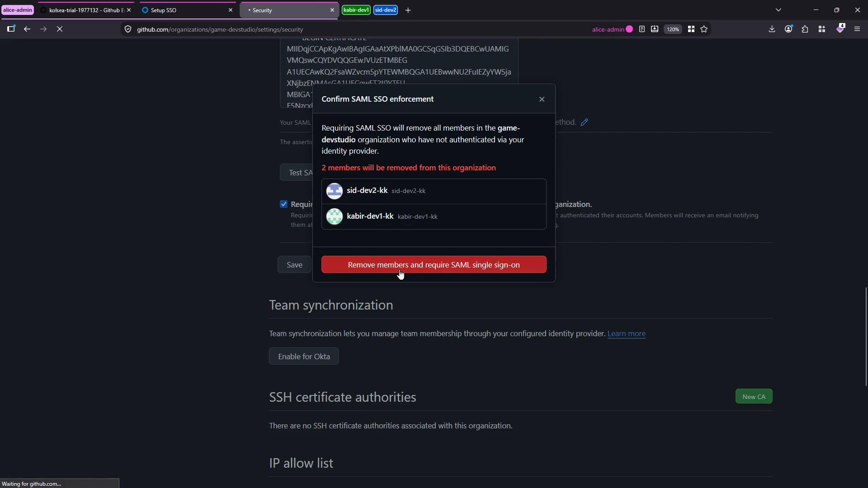This screenshot has width=868, height=488.
Task: Click the page vertical scrollbar
Action: click(866, 336)
